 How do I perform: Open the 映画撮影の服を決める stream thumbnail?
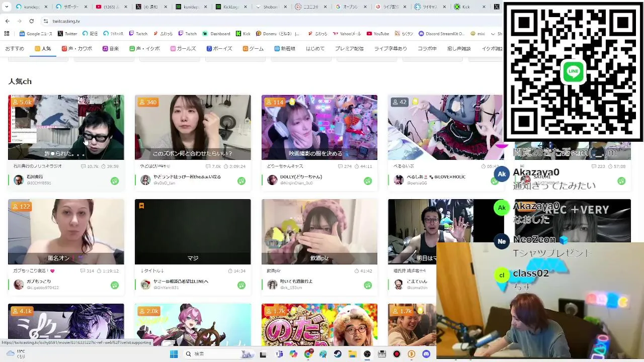click(319, 127)
